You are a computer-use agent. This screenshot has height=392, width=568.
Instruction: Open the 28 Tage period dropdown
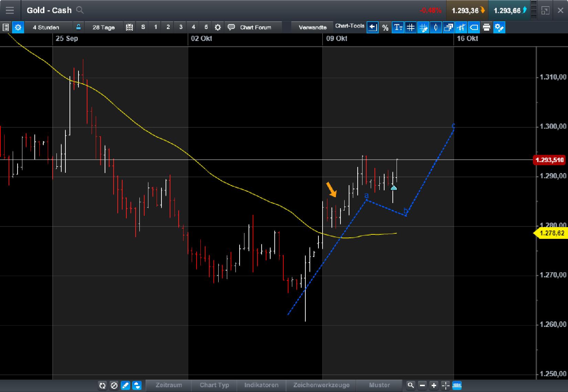point(103,27)
